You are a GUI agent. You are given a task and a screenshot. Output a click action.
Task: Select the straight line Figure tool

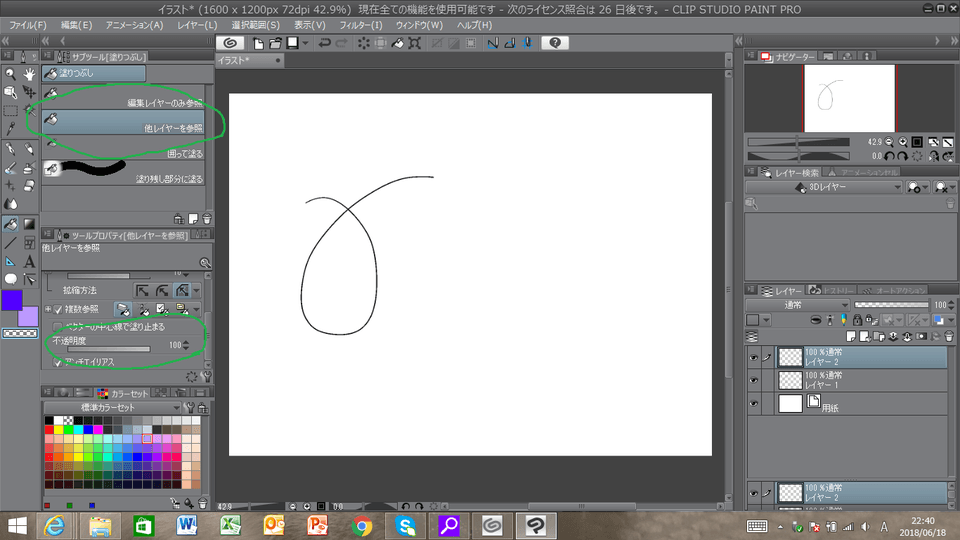click(x=10, y=243)
